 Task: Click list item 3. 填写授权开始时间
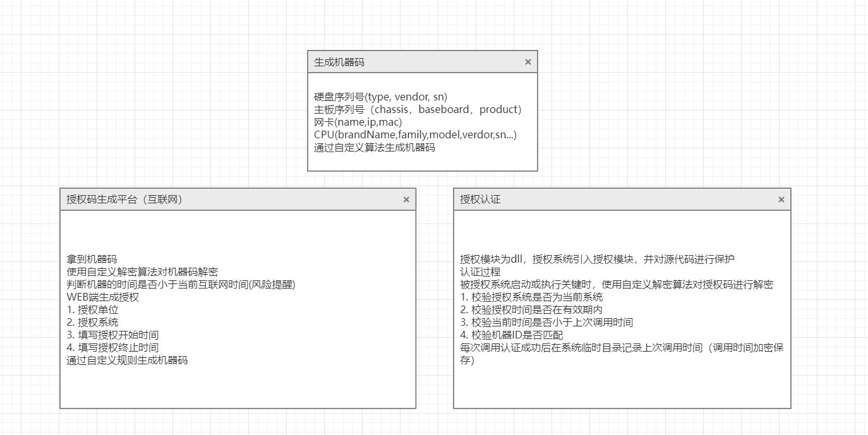112,335
